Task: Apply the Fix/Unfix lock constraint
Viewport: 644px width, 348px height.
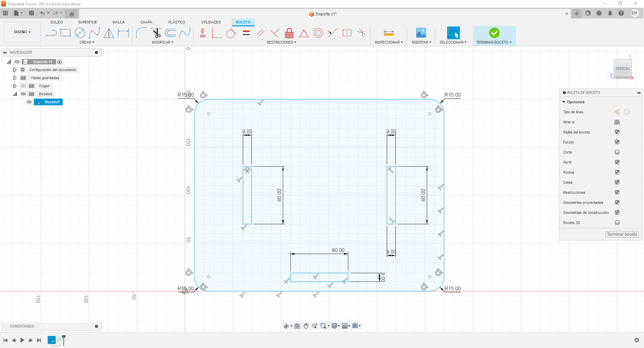Action: tap(289, 33)
